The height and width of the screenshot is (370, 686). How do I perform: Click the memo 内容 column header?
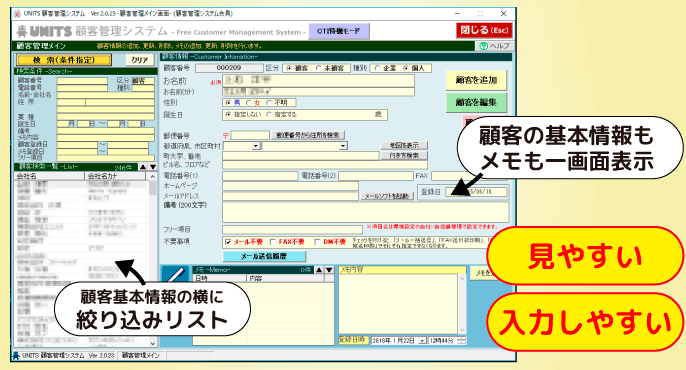286,278
